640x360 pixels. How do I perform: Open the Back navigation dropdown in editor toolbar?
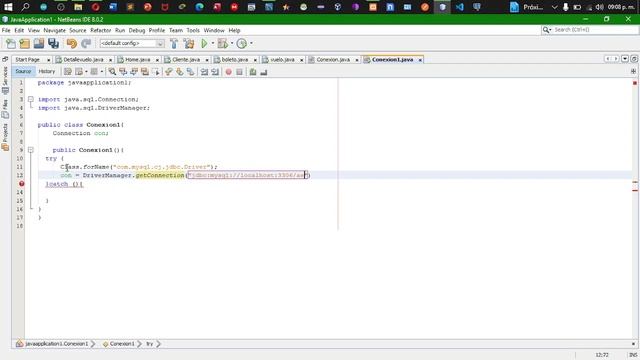[86, 72]
